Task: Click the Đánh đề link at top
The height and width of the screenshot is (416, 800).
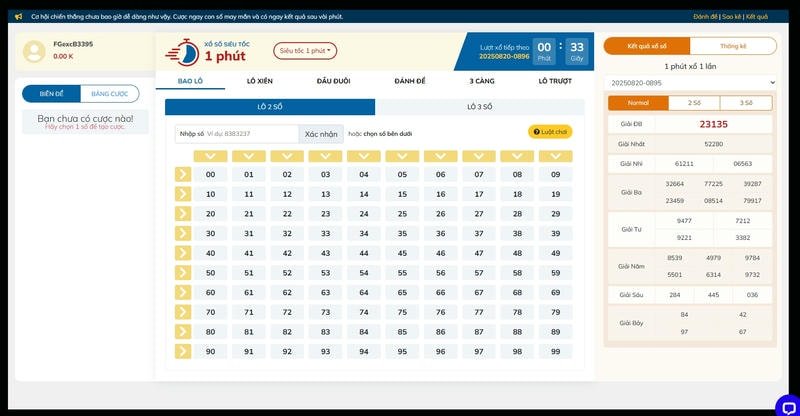Action: coord(705,17)
